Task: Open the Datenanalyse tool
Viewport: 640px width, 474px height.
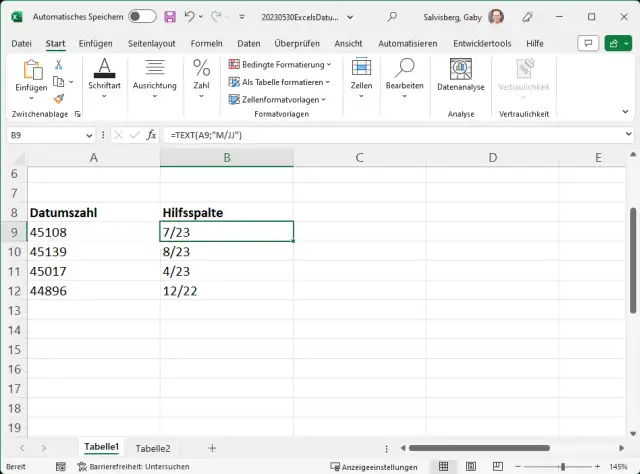Action: coord(460,73)
